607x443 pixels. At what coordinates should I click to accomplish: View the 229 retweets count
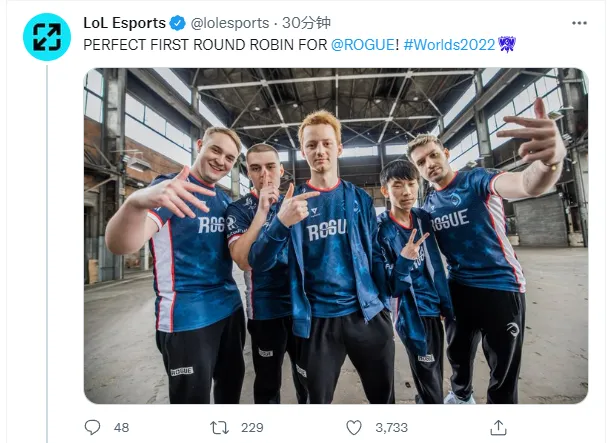(252, 428)
